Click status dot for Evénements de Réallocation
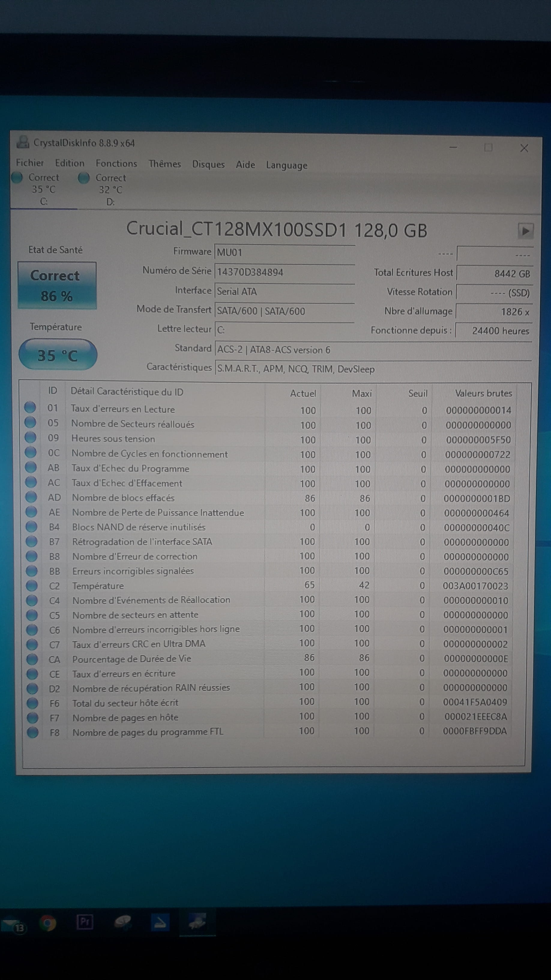This screenshot has height=980, width=551. 32,600
